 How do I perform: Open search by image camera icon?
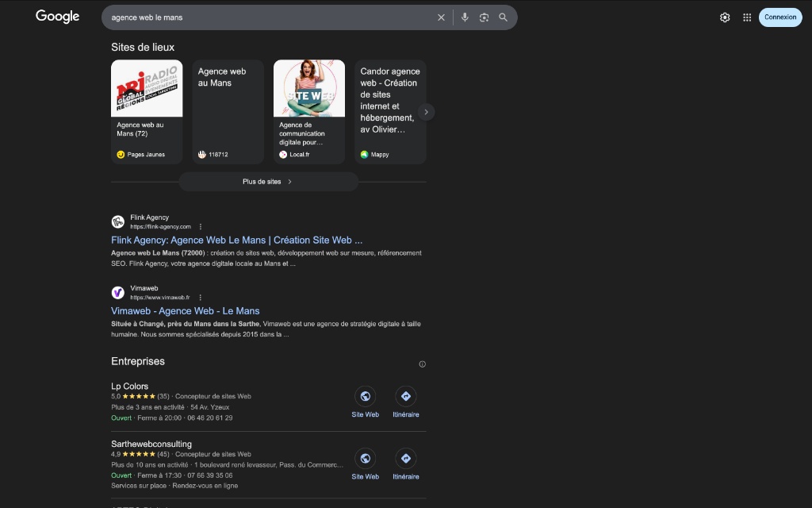484,17
